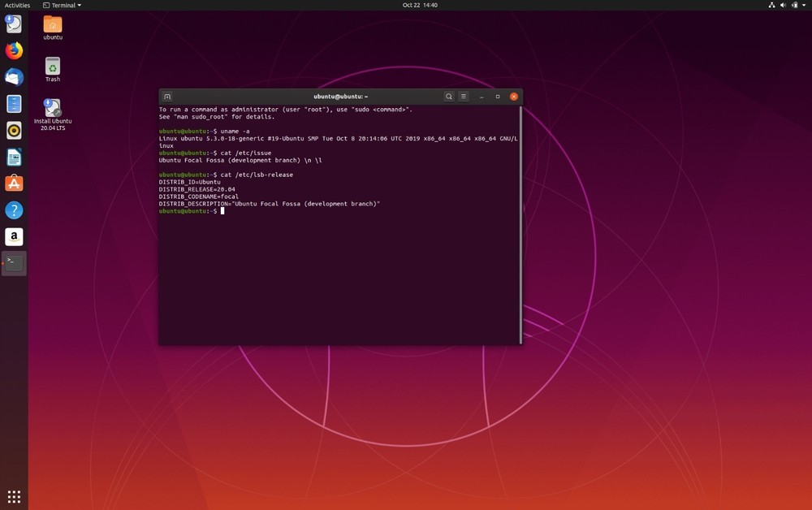Show all applications via the grid button
Screen dimensions: 812x510
click(13, 497)
